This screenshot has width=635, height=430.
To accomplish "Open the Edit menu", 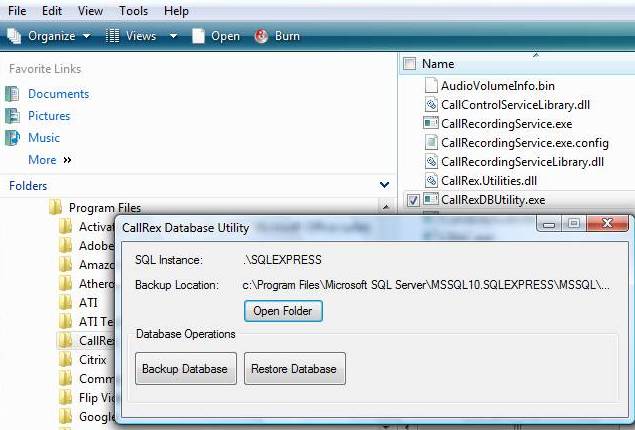I will (52, 11).
